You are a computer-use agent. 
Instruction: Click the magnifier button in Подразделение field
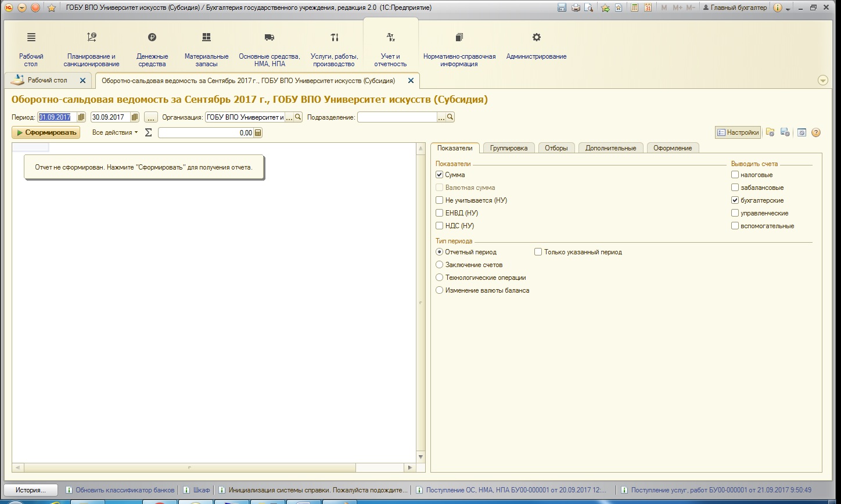pos(450,117)
